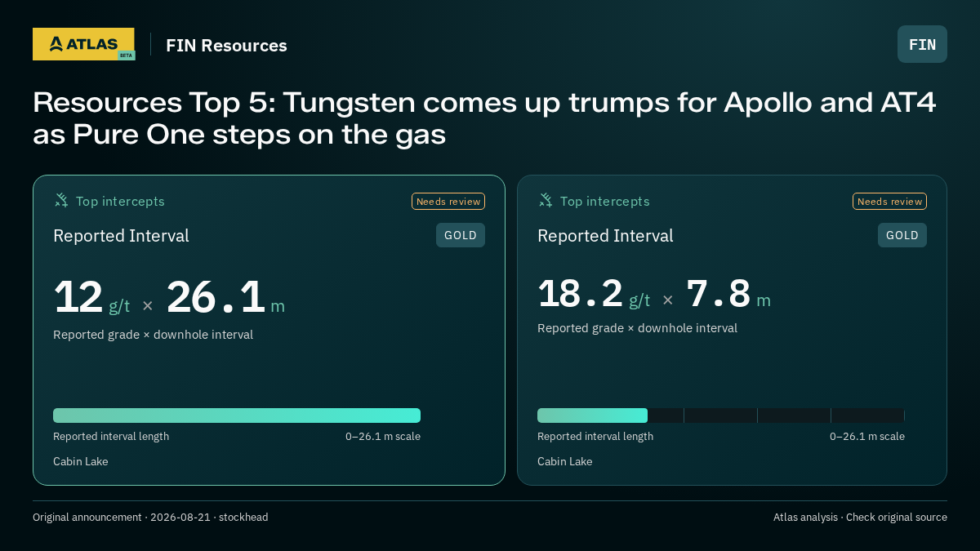Image resolution: width=980 pixels, height=551 pixels.
Task: Click Reported interval length label on right card
Action: pos(595,436)
